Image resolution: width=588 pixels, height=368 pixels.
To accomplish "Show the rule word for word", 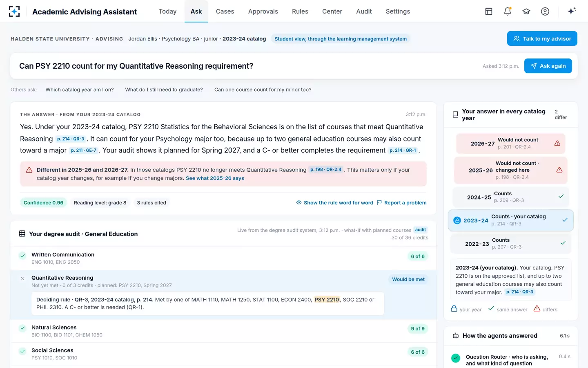I will coord(334,203).
